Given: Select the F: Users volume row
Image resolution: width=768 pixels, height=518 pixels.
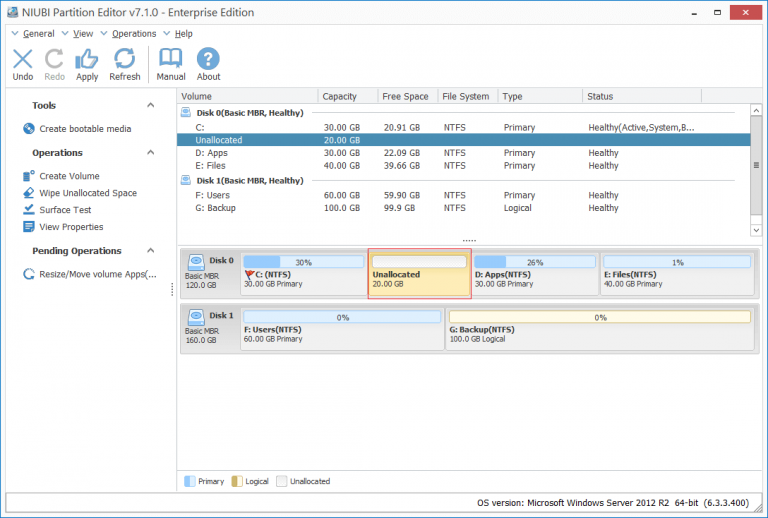Looking at the screenshot, I should click(463, 195).
